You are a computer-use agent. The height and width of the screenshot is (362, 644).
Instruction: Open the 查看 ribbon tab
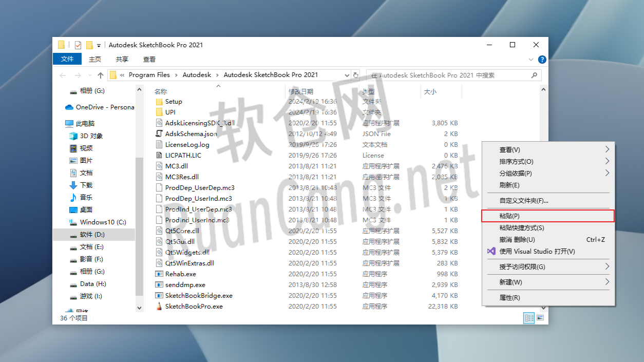(x=149, y=60)
